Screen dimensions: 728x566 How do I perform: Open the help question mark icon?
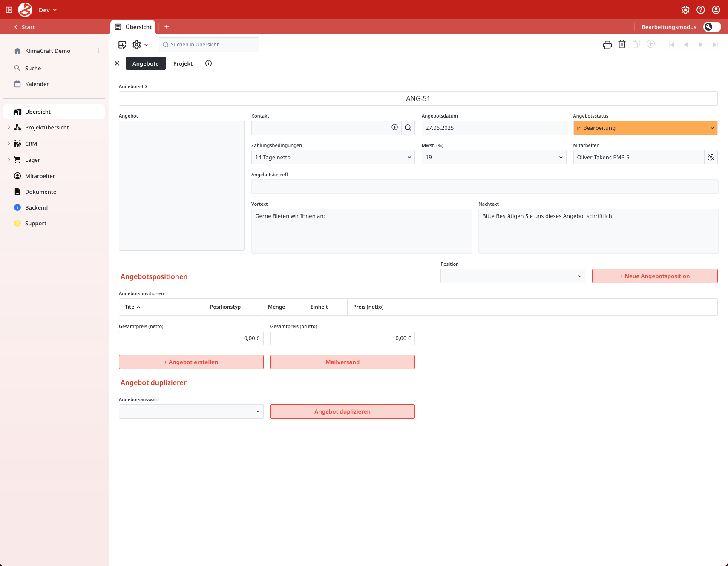(700, 10)
